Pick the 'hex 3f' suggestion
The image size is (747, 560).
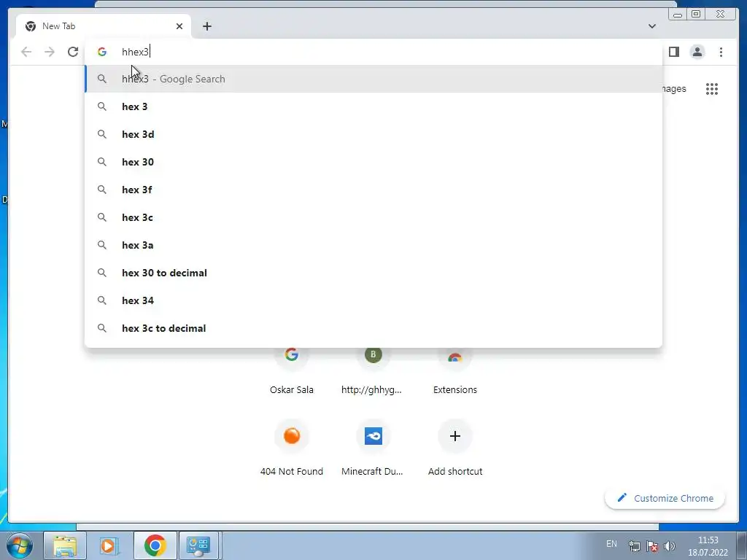[x=373, y=190]
